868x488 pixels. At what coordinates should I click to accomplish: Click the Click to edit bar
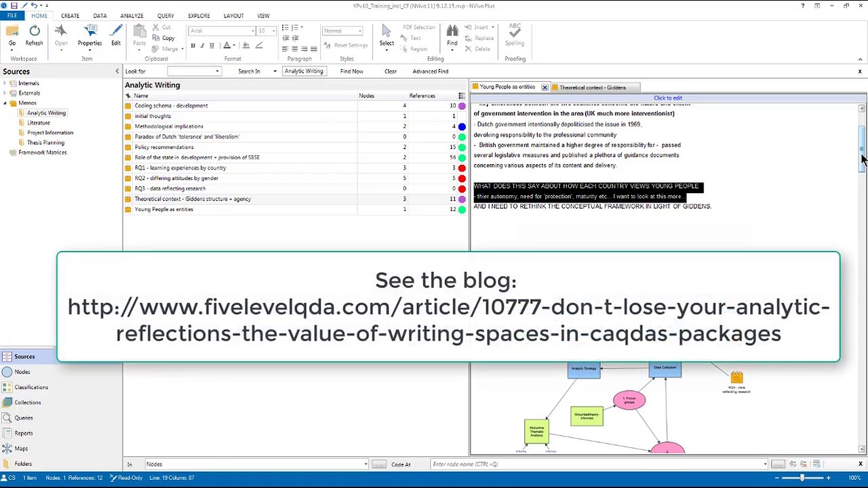[x=668, y=98]
